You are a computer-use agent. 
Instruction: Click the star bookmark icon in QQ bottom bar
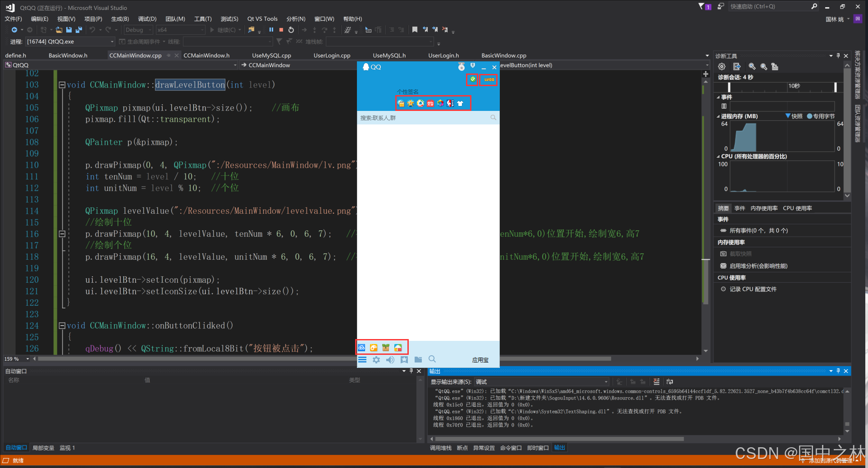(404, 359)
